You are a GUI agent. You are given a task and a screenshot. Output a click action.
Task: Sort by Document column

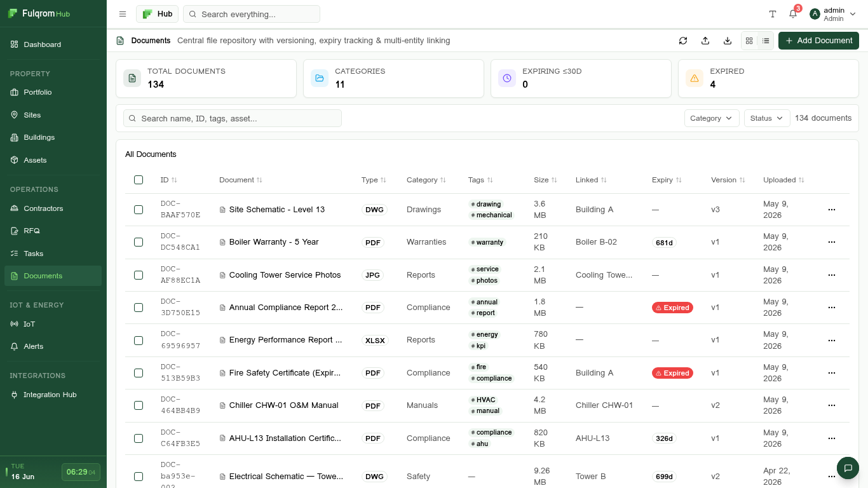coord(241,180)
